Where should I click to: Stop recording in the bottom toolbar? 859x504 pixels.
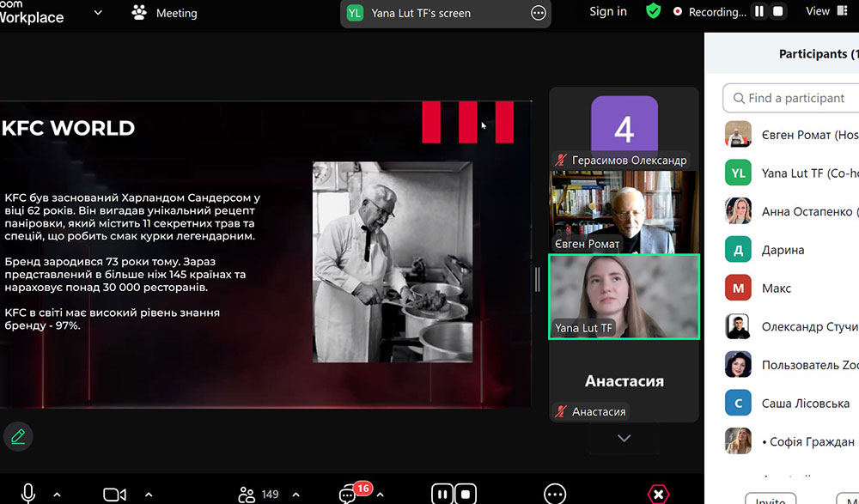click(x=466, y=495)
